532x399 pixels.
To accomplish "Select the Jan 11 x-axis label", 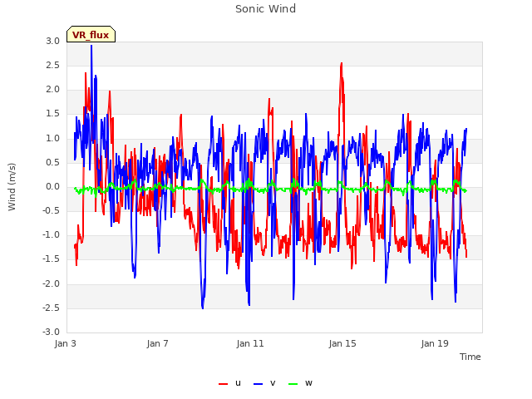I will tap(250, 343).
